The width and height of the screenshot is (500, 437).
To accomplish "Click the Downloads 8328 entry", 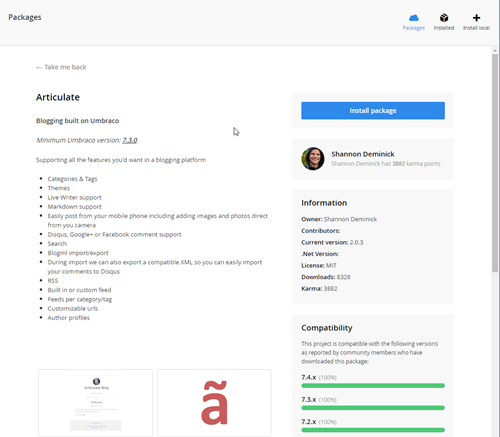I will (x=326, y=277).
